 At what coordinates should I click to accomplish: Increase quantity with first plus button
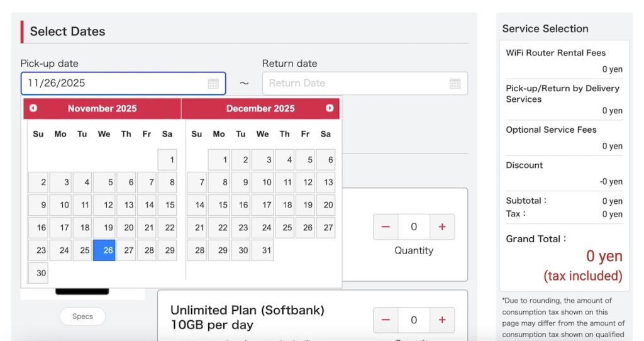pyautogui.click(x=442, y=227)
